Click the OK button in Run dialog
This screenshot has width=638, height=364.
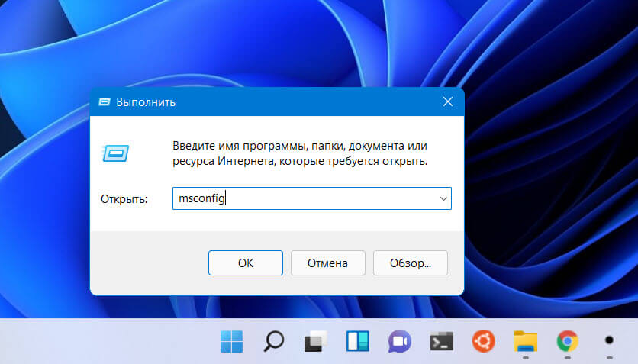(x=245, y=263)
